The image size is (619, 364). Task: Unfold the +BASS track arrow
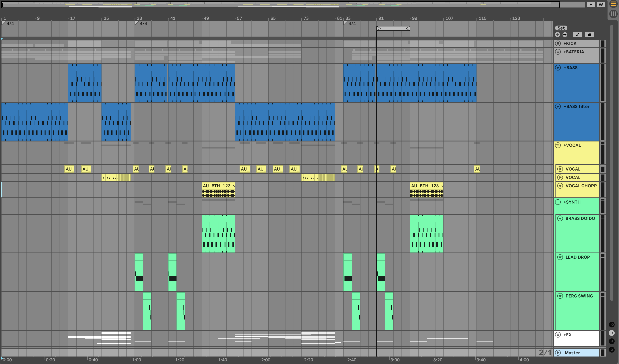558,68
